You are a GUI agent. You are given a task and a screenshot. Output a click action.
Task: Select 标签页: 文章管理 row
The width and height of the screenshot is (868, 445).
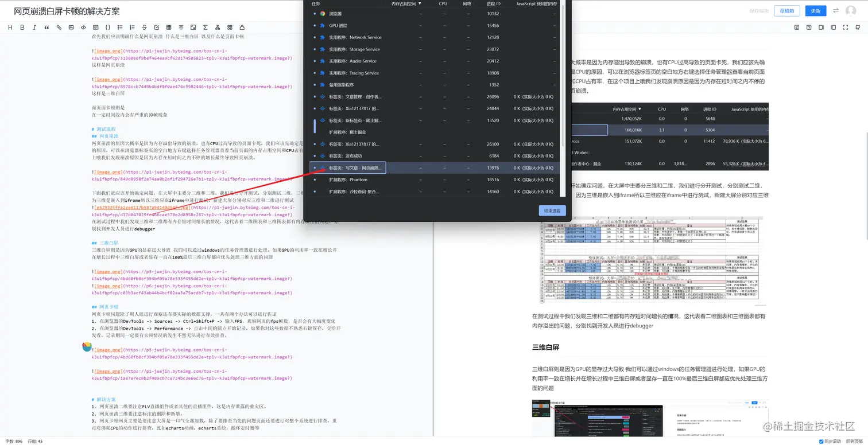[435, 96]
